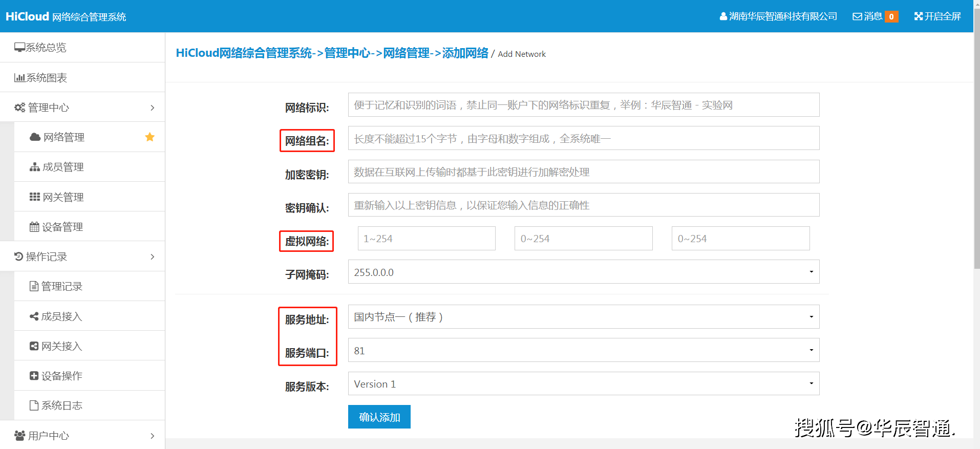Click the envelope icon beside 消息
This screenshot has width=980, height=449.
coord(857,16)
